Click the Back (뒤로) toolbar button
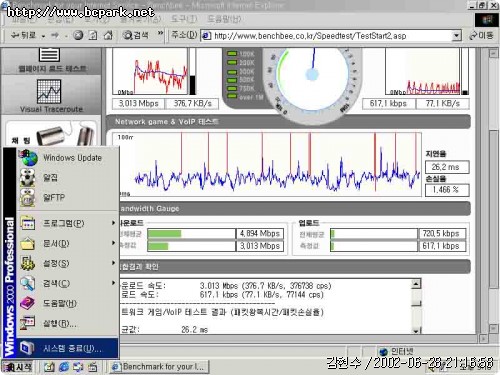This screenshot has width=500, height=375. click(24, 35)
